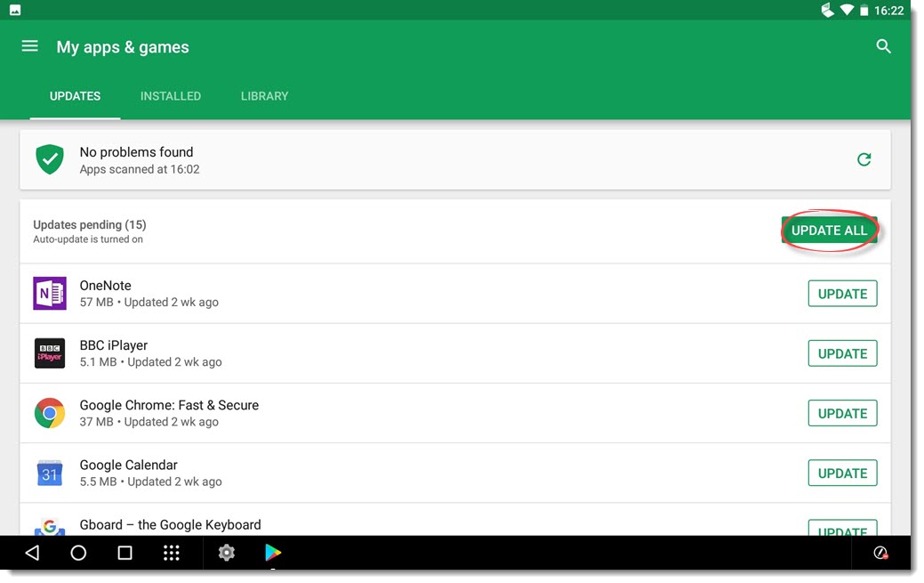Open Settings from the navigation bar
This screenshot has height=583, width=924.
pos(227,553)
